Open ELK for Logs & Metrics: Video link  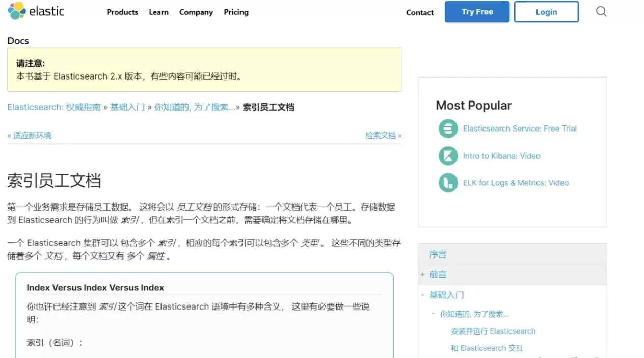(516, 183)
